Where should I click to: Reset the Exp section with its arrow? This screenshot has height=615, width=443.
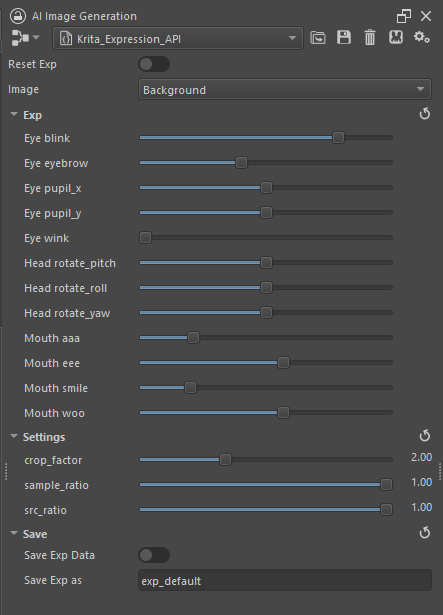425,114
